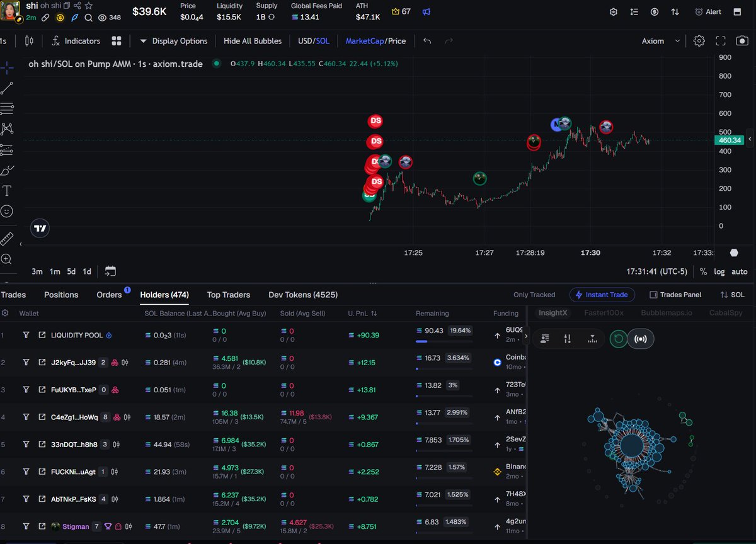Open the Indicators menu
Screen dimensions: 756x544
[x=76, y=41]
